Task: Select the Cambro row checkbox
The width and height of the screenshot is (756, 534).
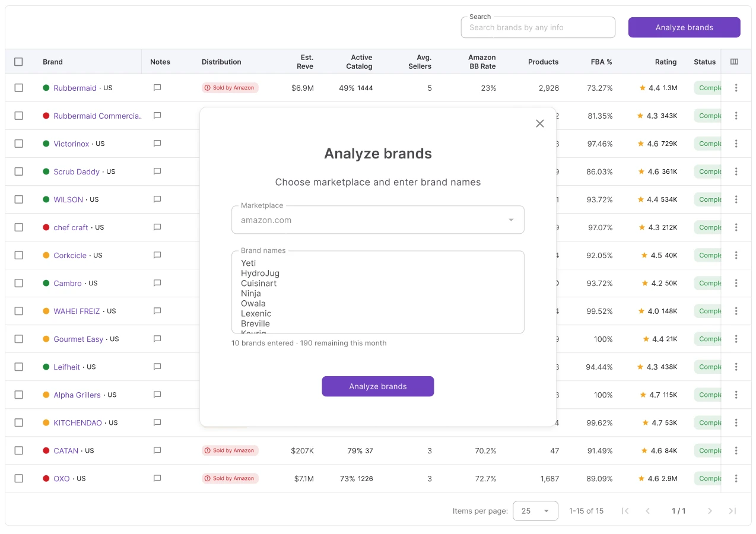Action: click(x=18, y=283)
